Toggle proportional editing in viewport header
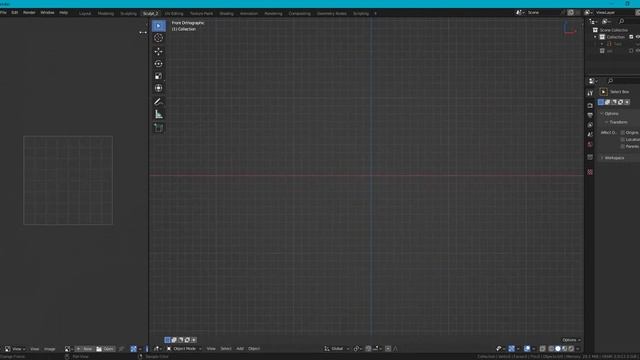The height and width of the screenshot is (360, 640). [x=388, y=349]
